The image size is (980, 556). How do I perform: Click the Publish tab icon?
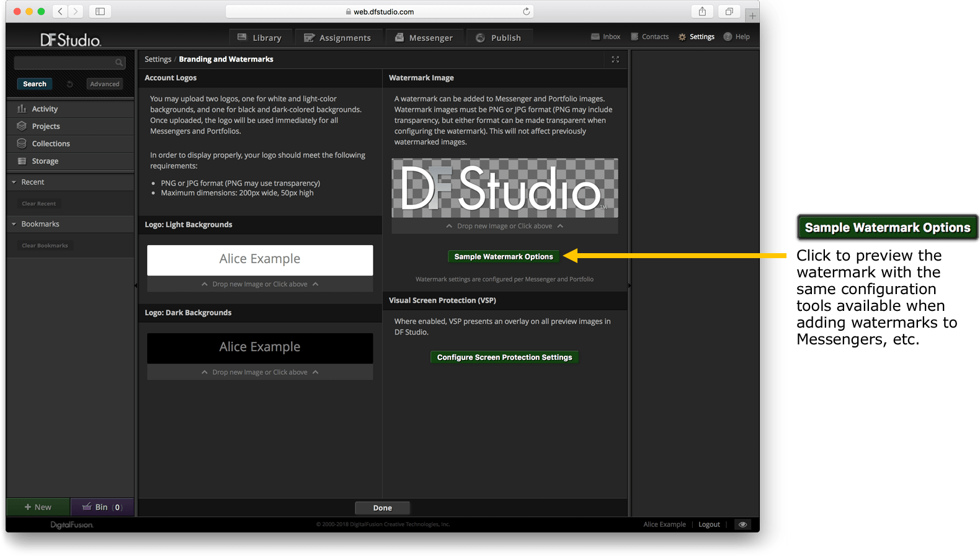[x=480, y=38]
